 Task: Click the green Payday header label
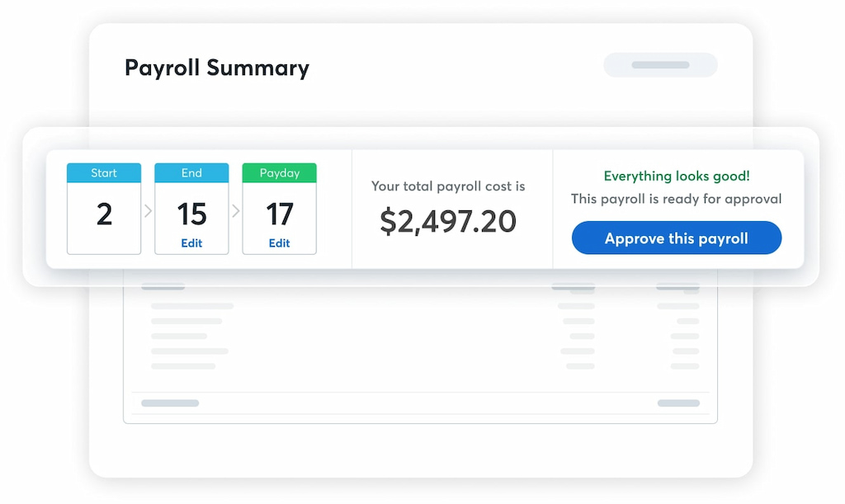pos(279,173)
